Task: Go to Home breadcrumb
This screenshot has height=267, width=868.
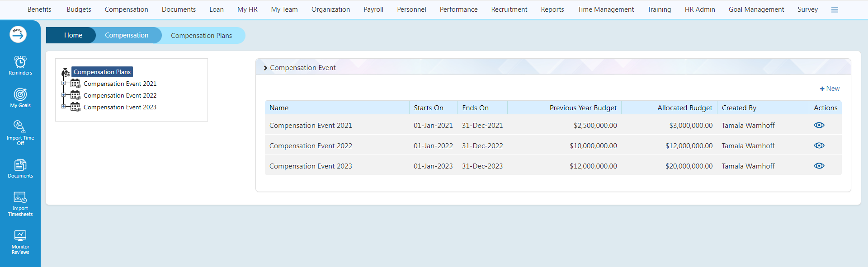Action: [x=73, y=35]
